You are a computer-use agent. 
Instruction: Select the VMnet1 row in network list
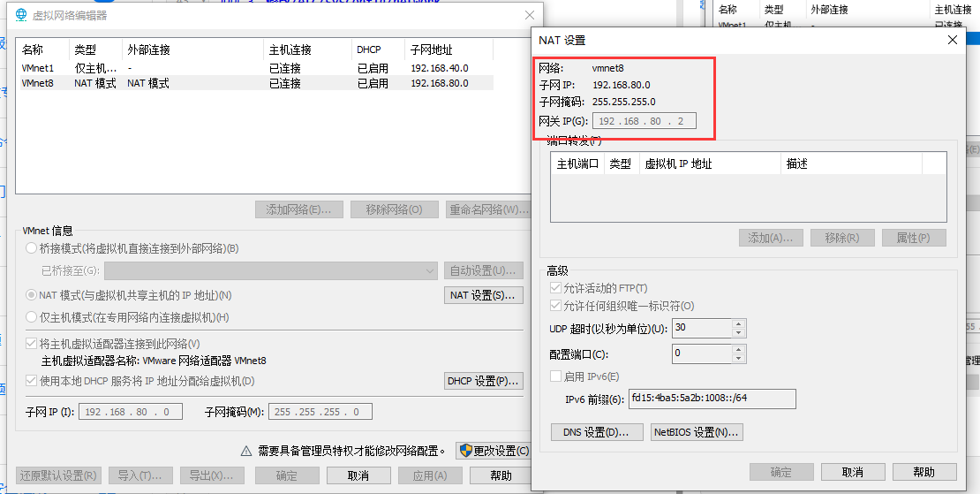tap(38, 68)
